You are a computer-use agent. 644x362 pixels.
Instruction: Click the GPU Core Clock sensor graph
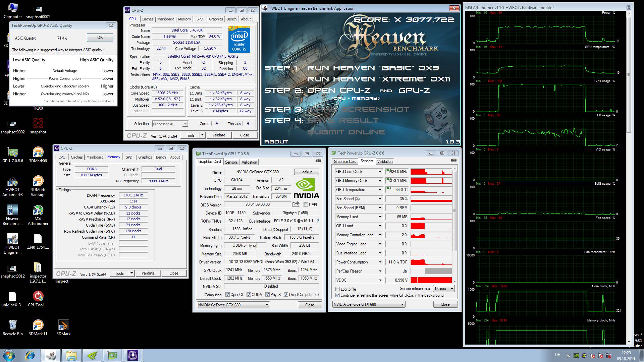click(x=431, y=172)
